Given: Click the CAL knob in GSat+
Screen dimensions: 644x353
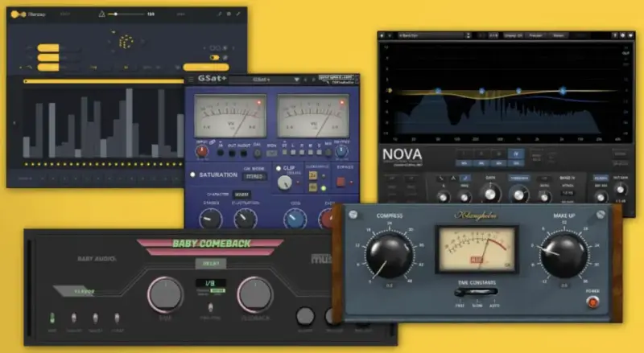Looking at the screenshot, I should (258, 154).
